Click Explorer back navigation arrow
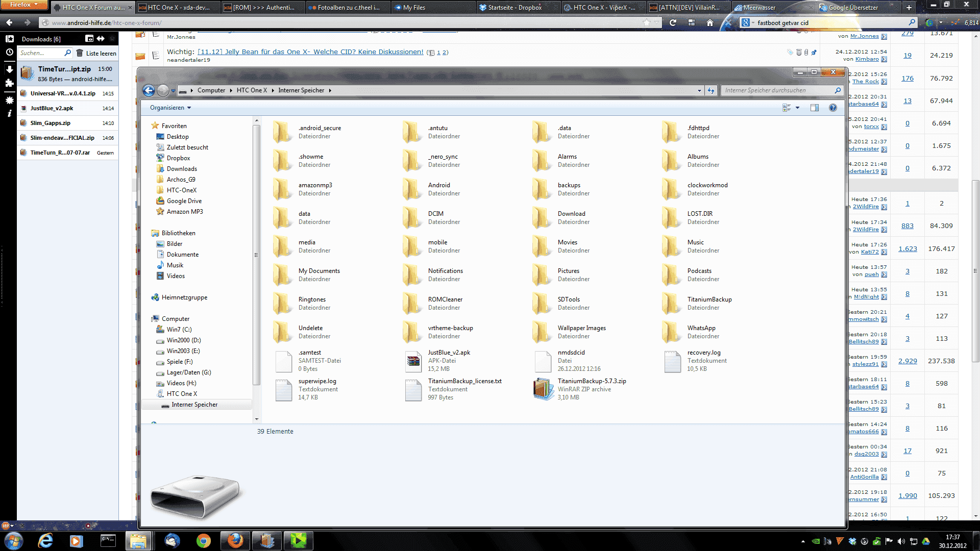Viewport: 980px width, 551px height. pyautogui.click(x=149, y=90)
